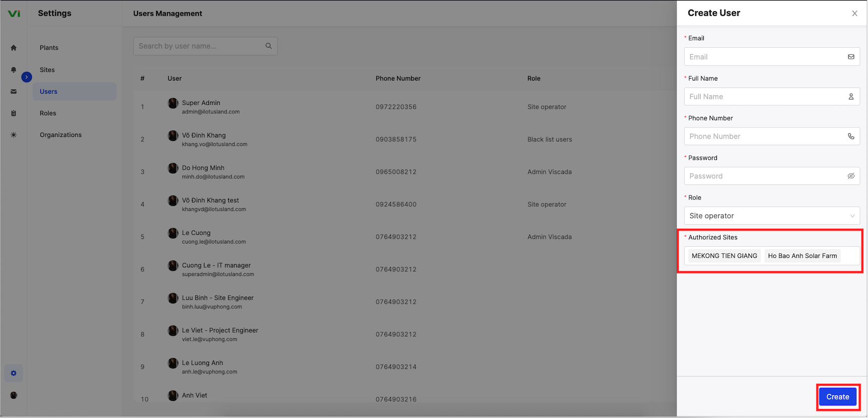This screenshot has width=868, height=418.
Task: Click the search magnifier icon
Action: point(269,46)
